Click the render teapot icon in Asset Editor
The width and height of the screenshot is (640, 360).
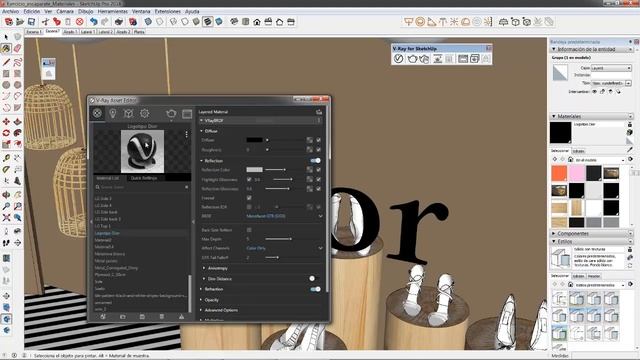click(171, 113)
